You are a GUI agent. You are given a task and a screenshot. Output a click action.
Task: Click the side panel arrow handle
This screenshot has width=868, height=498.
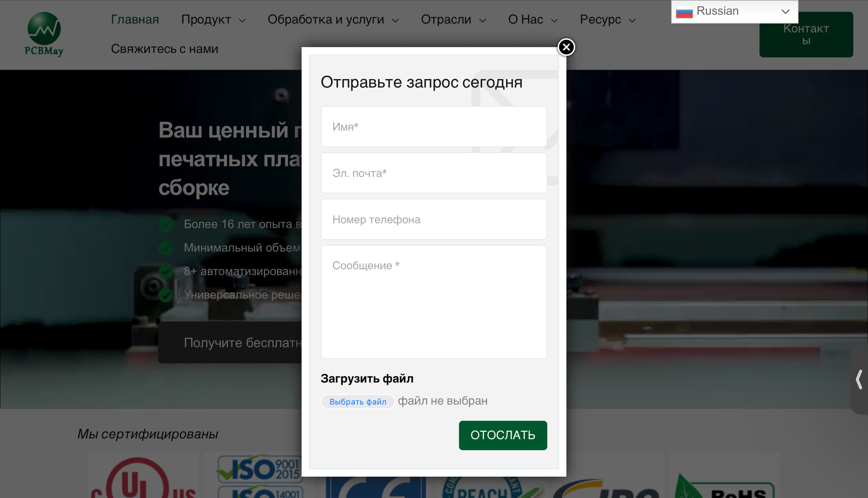(x=859, y=379)
